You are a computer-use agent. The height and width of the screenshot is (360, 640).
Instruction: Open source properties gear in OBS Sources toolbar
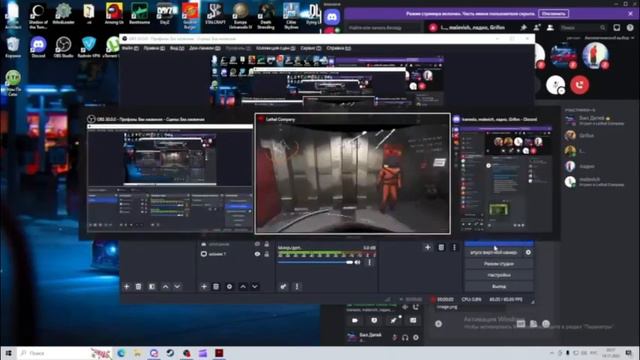click(x=229, y=287)
